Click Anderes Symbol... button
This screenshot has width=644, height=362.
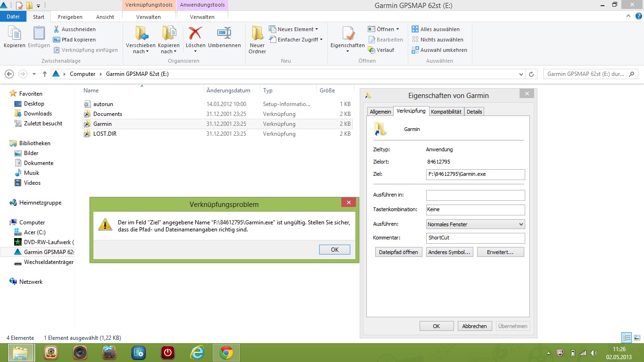point(449,252)
